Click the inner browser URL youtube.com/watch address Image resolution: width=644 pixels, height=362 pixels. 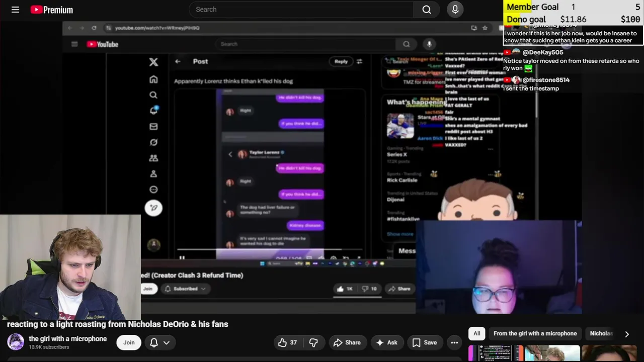[x=157, y=28]
